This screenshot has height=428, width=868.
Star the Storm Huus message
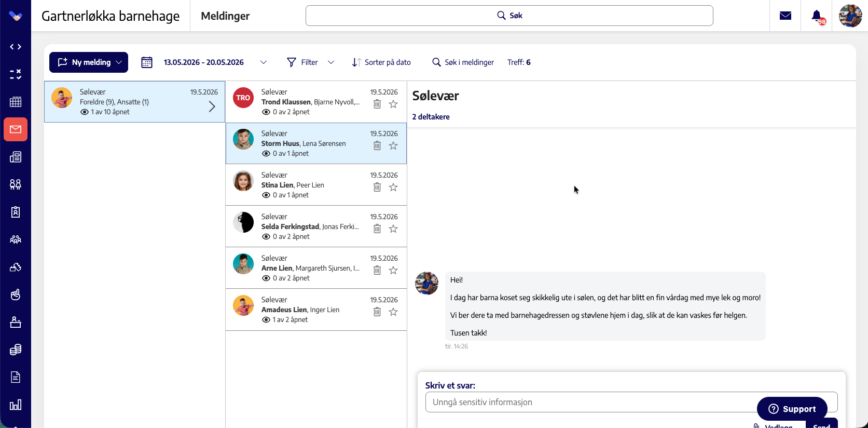(393, 145)
